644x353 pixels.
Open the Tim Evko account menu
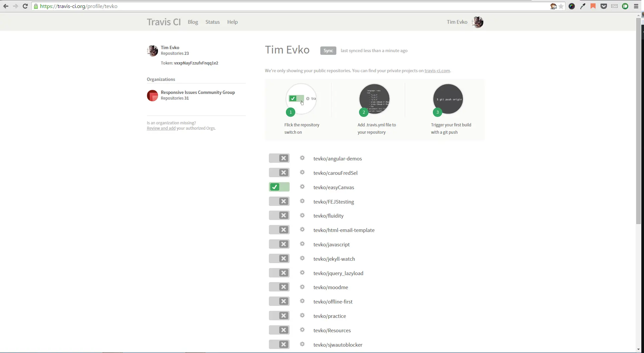pyautogui.click(x=464, y=22)
